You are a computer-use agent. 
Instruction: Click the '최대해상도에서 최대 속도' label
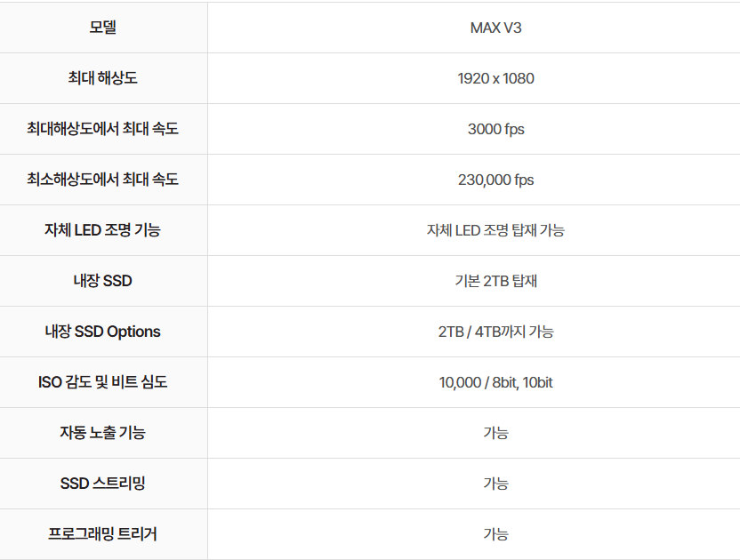coord(103,129)
